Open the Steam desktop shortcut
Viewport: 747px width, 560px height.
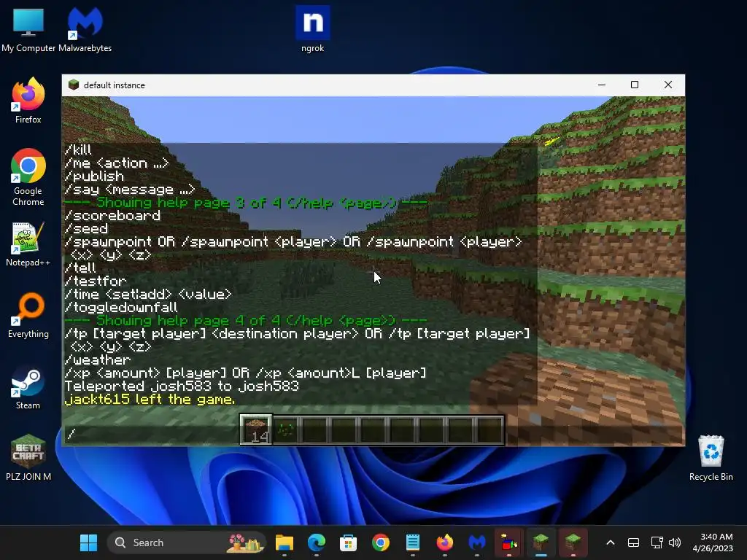(28, 386)
